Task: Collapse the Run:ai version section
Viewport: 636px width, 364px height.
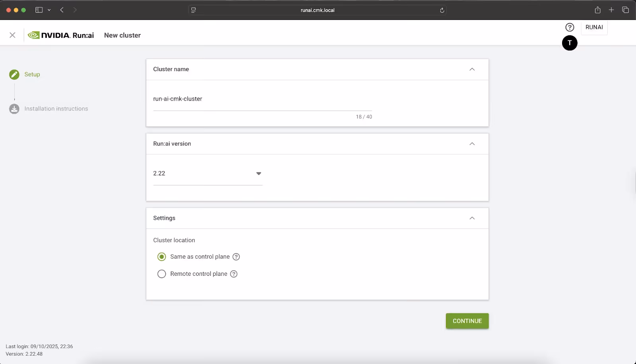Action: click(472, 144)
